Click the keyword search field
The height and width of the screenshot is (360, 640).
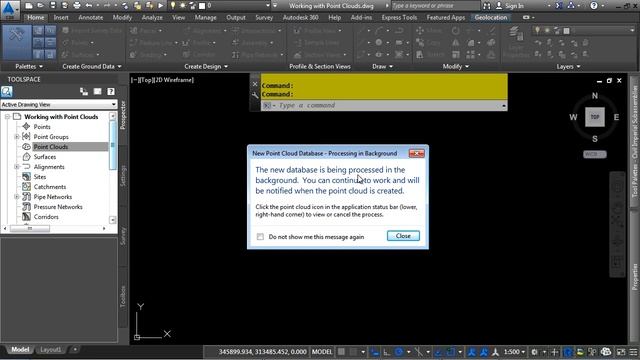[x=436, y=6]
